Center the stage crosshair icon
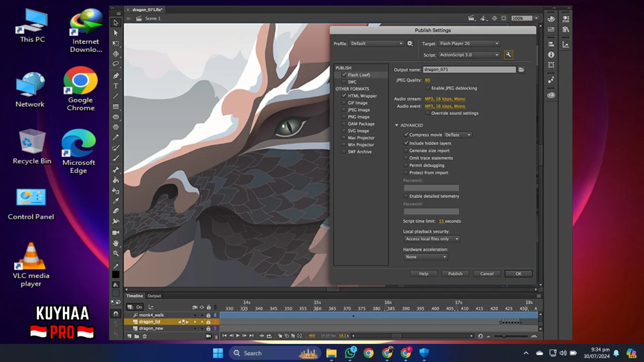 [495, 18]
